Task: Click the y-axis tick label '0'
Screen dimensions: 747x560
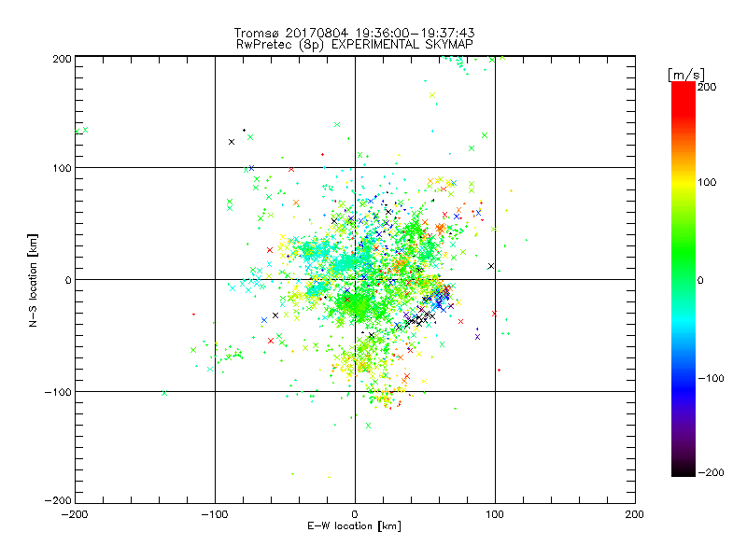Action: point(68,280)
